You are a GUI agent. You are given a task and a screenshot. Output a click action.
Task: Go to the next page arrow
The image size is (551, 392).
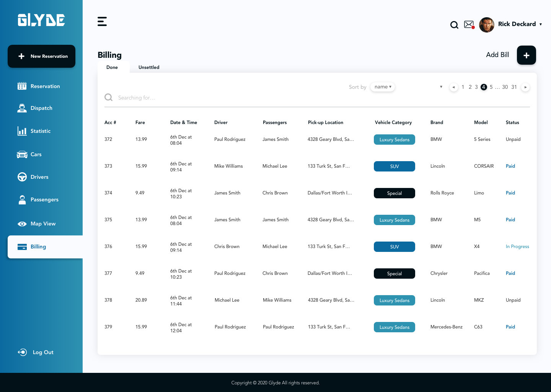(526, 87)
